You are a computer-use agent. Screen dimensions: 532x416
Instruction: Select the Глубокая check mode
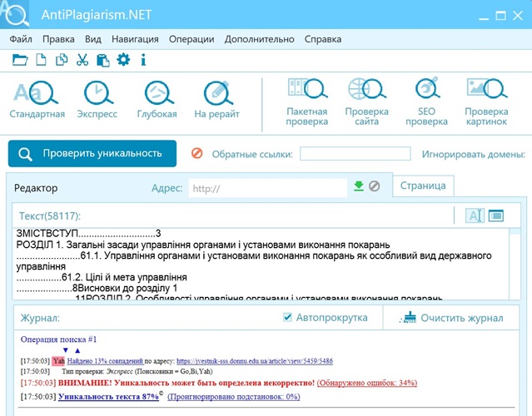click(x=157, y=100)
